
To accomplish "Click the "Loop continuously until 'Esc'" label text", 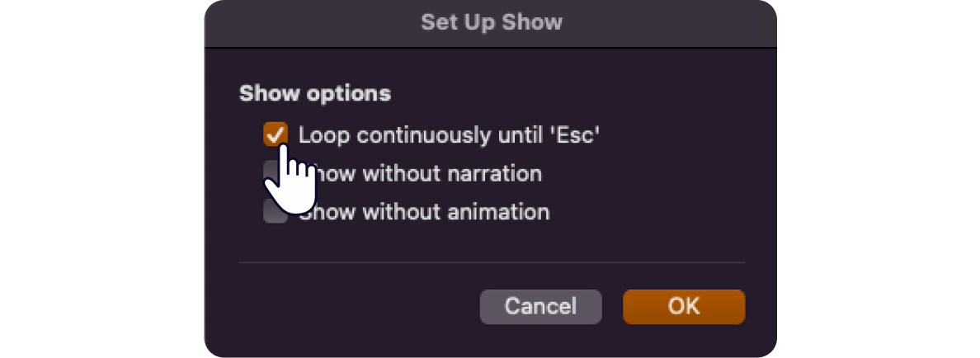I will [x=449, y=135].
